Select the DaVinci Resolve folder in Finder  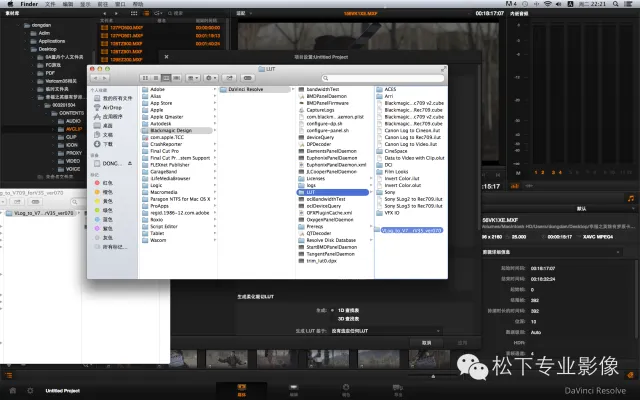click(256, 89)
